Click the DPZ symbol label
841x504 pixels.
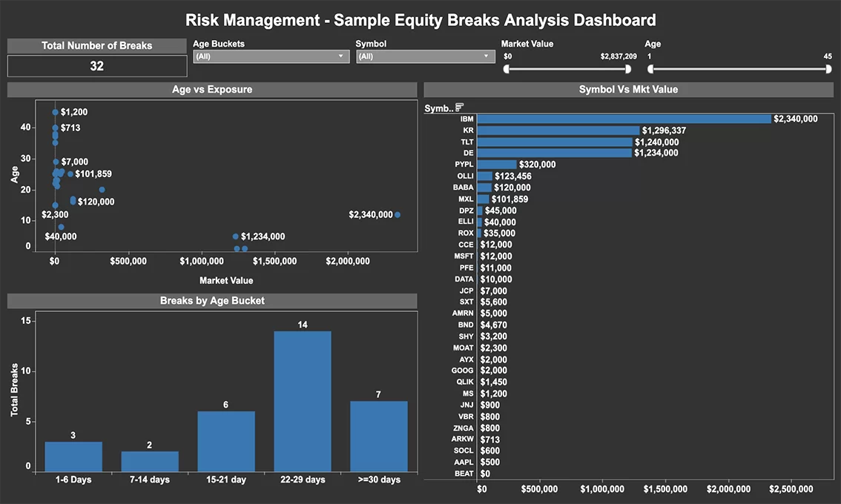pyautogui.click(x=466, y=210)
